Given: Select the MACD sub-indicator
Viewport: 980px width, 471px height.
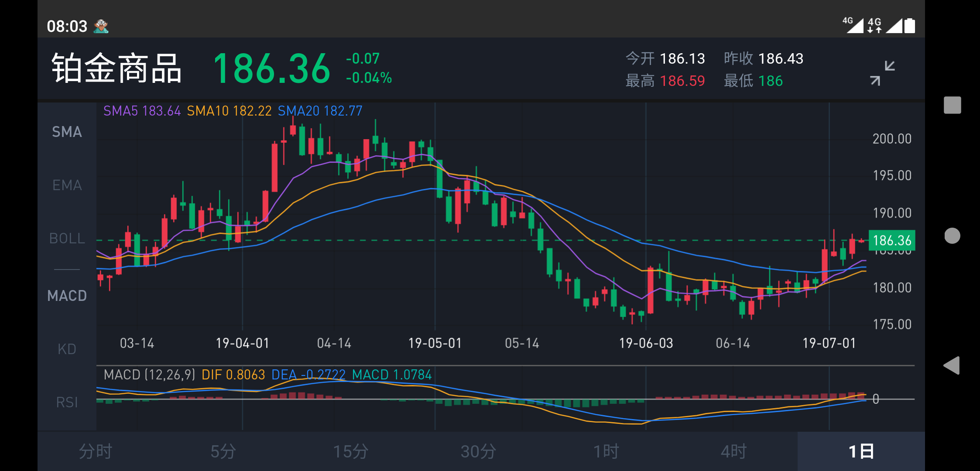Looking at the screenshot, I should click(x=67, y=296).
